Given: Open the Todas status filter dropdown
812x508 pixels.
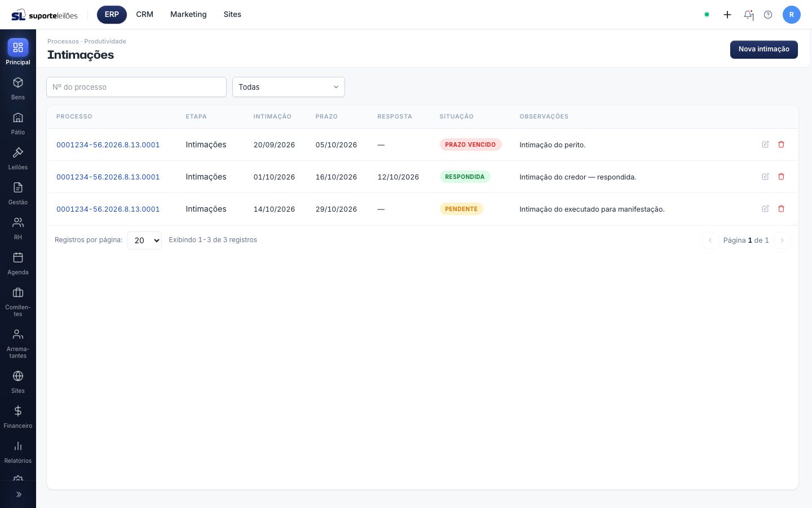Looking at the screenshot, I should (x=289, y=87).
